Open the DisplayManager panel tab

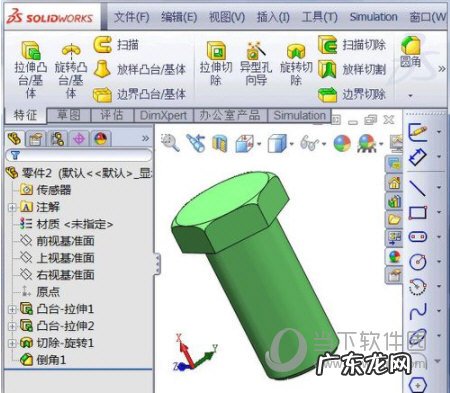(101, 139)
